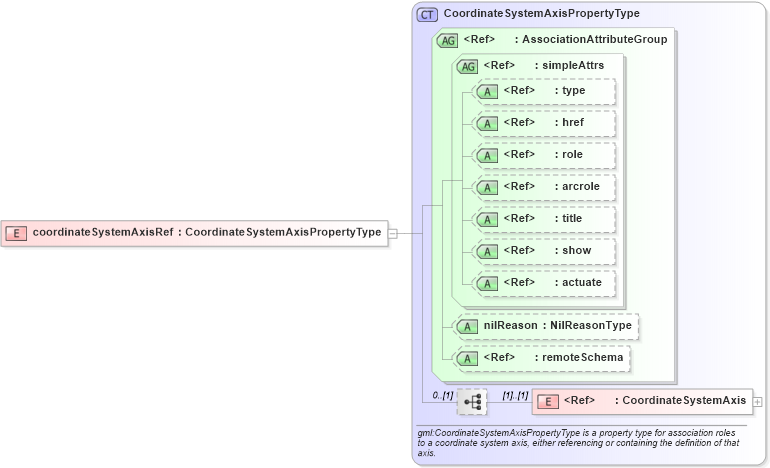Select coordinateSystemAxisRef : CoordinateSystemAxisPropertyType label
The width and height of the screenshot is (770, 468).
pos(207,232)
